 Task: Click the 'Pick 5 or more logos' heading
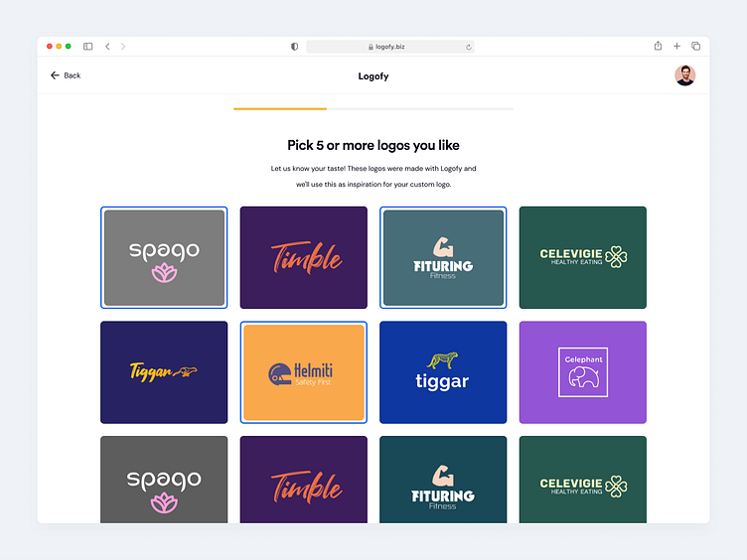pos(373,145)
